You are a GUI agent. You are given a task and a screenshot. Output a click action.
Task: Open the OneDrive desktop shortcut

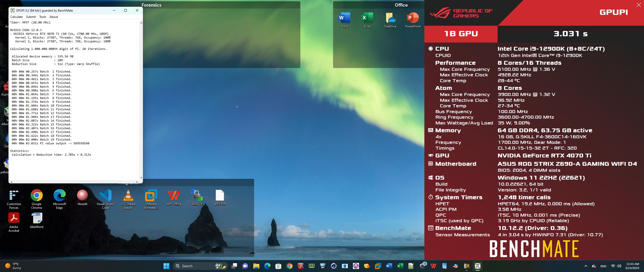(390, 20)
